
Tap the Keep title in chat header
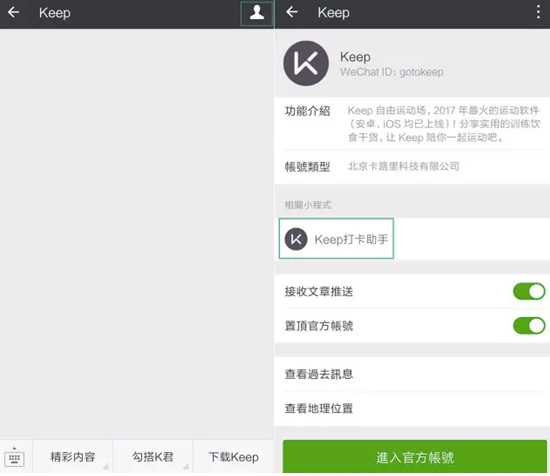point(54,13)
